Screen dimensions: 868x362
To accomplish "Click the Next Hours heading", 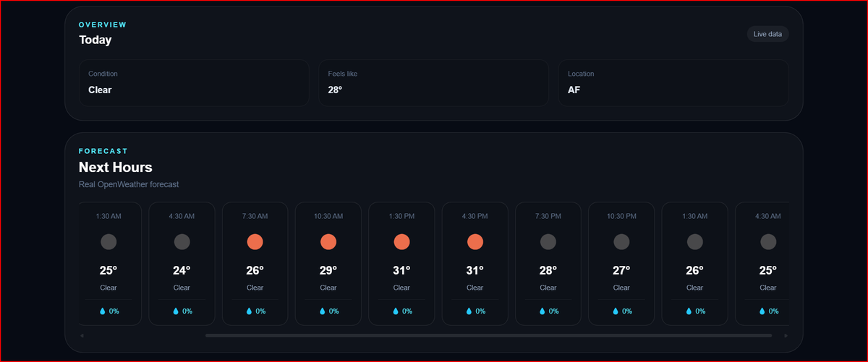I will coord(116,168).
